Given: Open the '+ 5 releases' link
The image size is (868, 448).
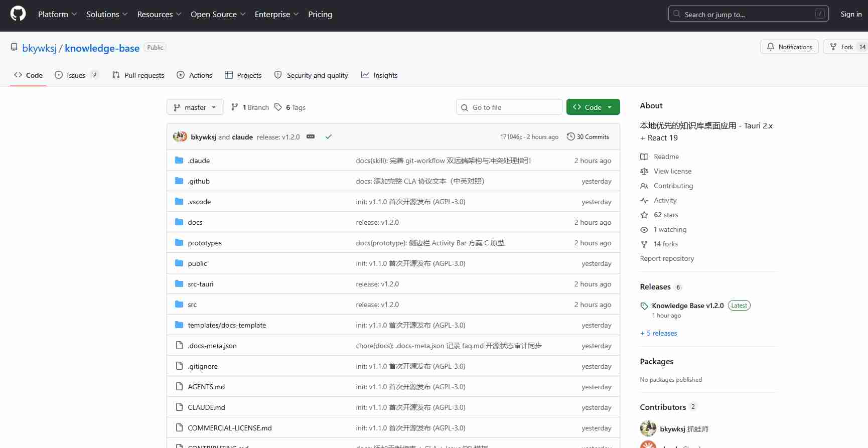Looking at the screenshot, I should click(658, 333).
